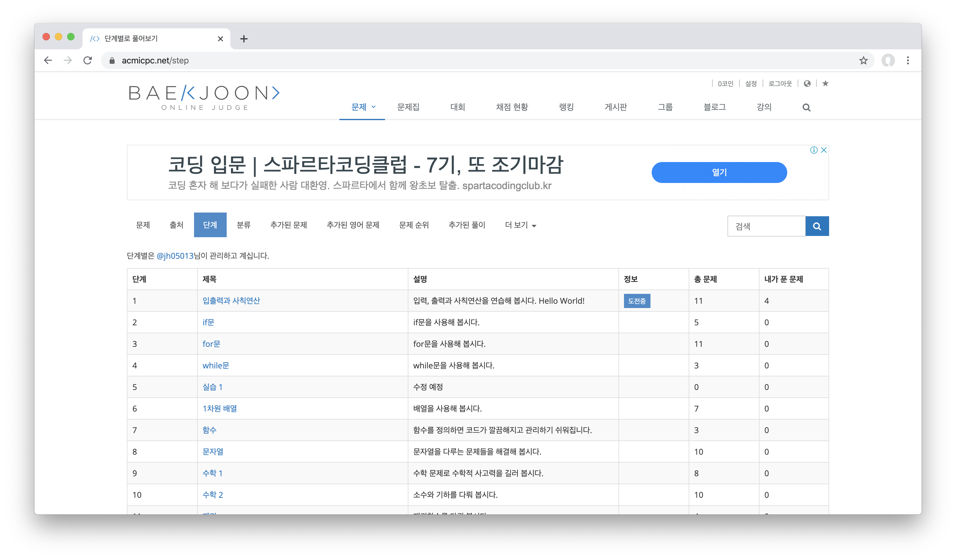956x560 pixels.
Task: Click the globe language icon at top
Action: [807, 83]
